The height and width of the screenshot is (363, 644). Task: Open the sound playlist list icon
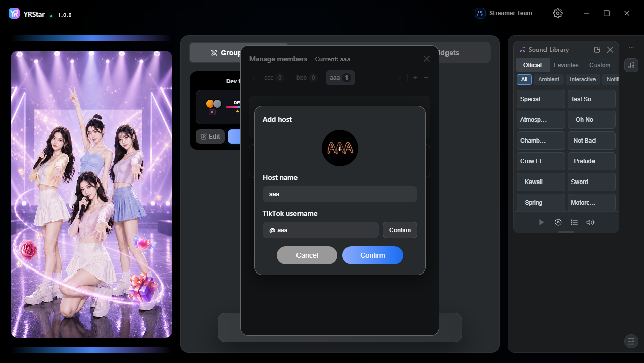pyautogui.click(x=574, y=222)
